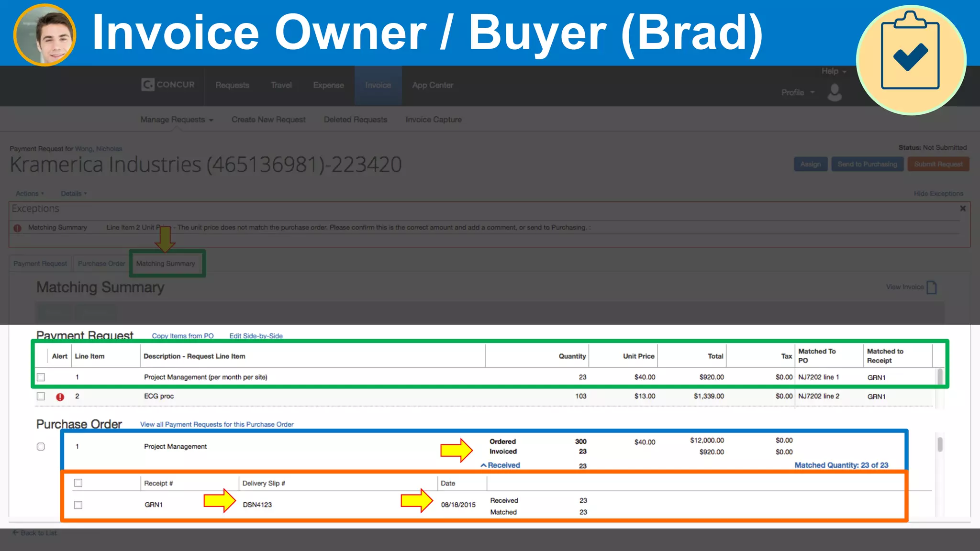
Task: Click the Send to Purchasing button
Action: pyautogui.click(x=867, y=164)
